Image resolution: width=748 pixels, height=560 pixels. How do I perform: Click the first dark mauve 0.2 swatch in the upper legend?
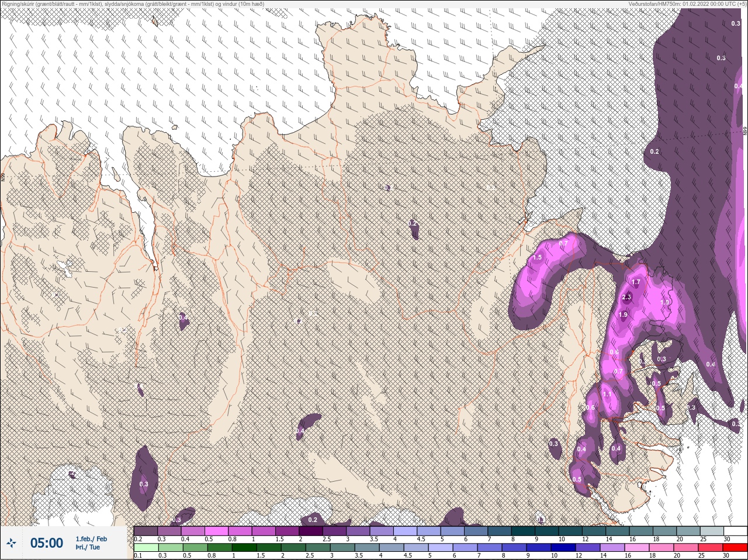(146, 531)
